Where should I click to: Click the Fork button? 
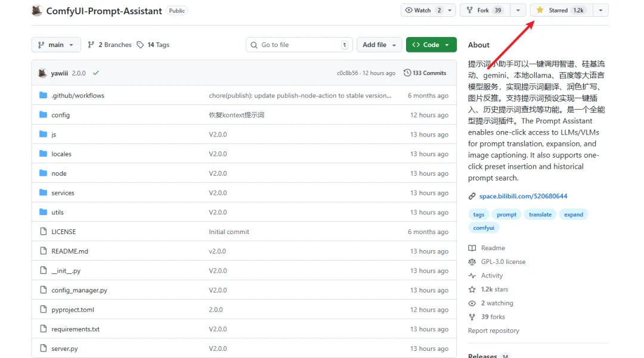click(485, 10)
